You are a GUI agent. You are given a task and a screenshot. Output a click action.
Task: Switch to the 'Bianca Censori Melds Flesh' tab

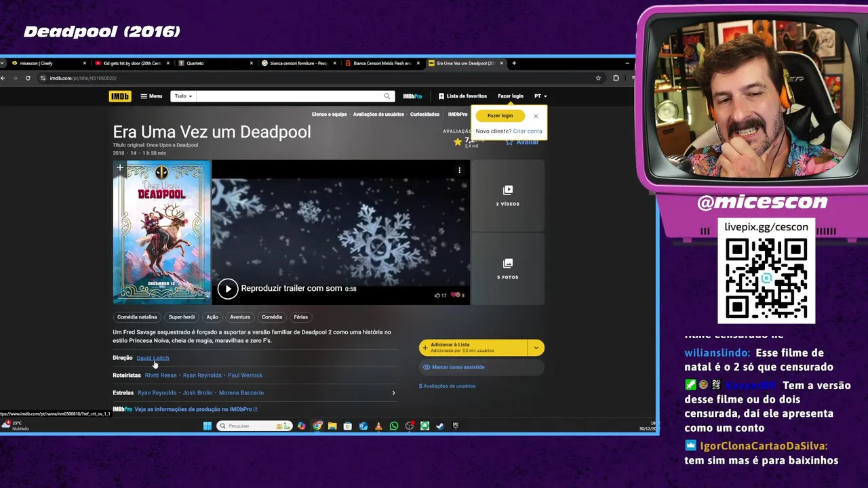[x=380, y=63]
